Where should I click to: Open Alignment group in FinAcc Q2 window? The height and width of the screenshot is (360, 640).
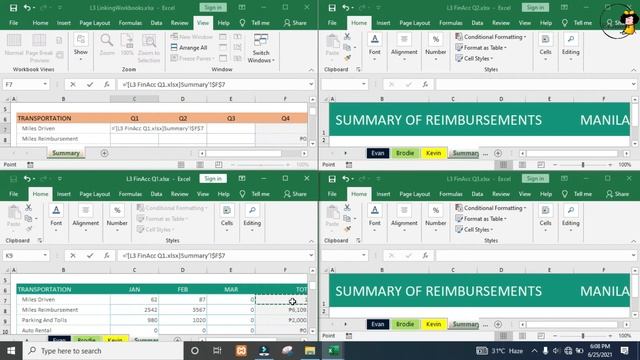point(404,47)
